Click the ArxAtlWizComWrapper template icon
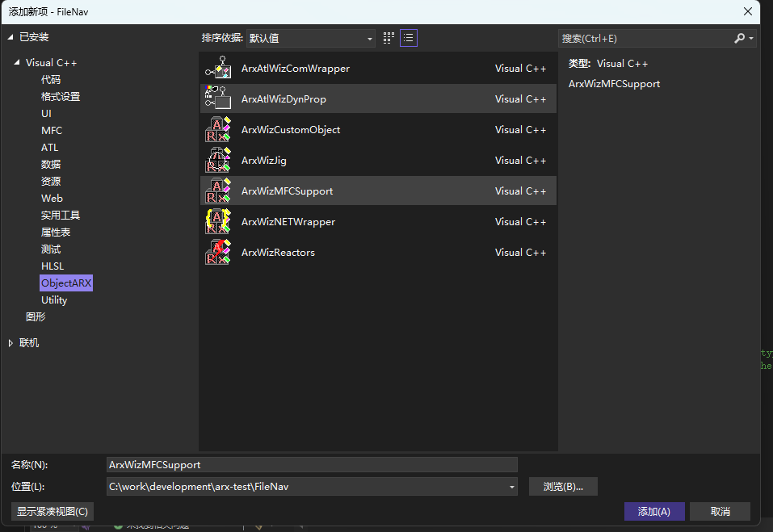 pos(218,69)
